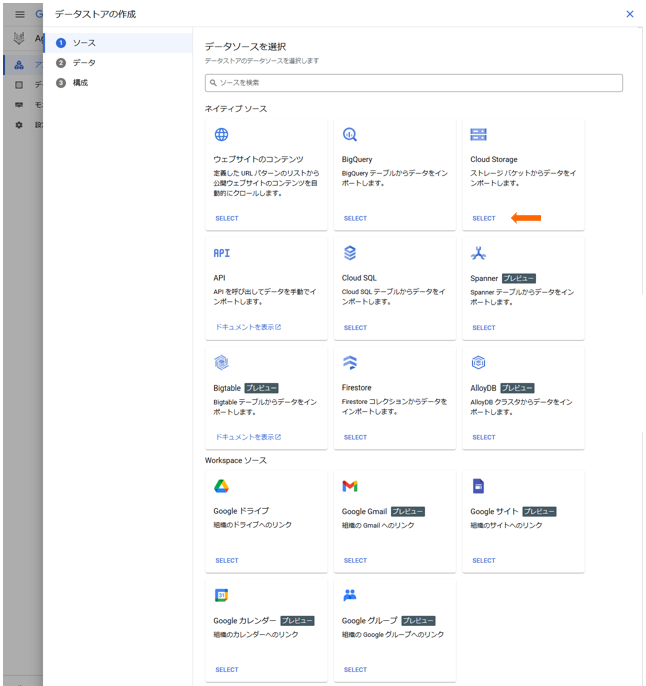This screenshot has height=686, width=646.
Task: Click the globe icon for website content
Action: [x=221, y=134]
